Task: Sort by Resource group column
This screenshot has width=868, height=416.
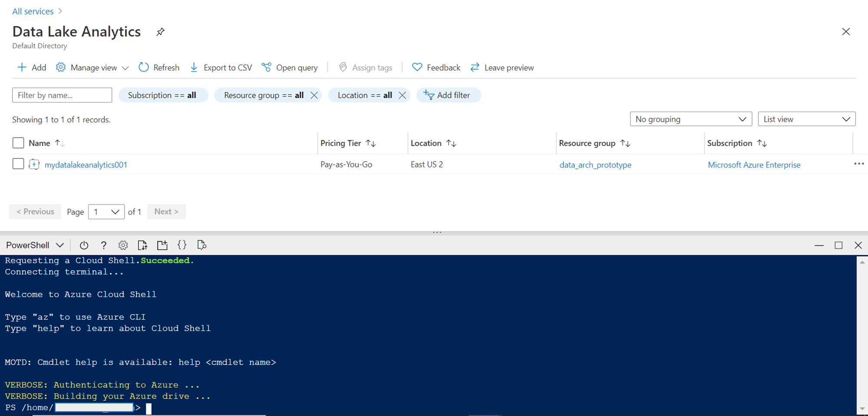Action: click(x=625, y=143)
